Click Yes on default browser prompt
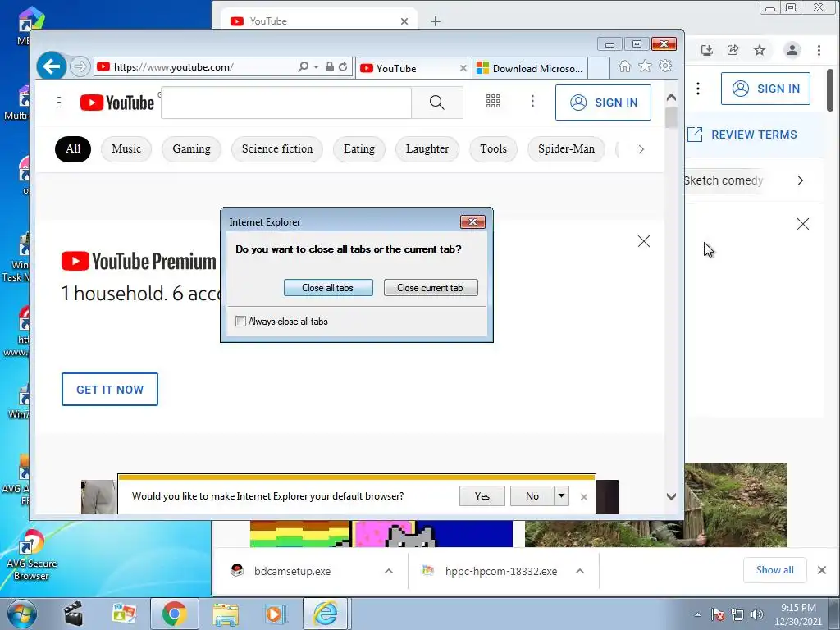This screenshot has height=630, width=840. click(x=482, y=496)
